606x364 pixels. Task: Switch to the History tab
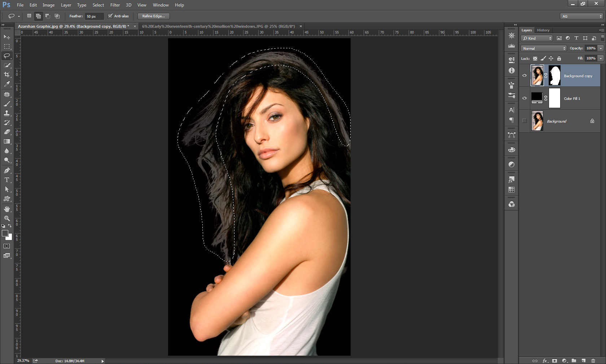[543, 30]
